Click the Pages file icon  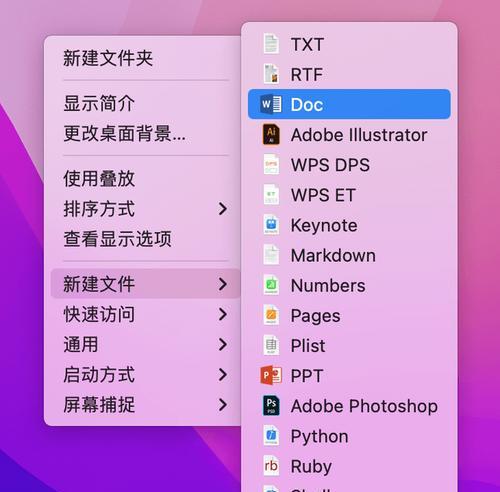click(271, 315)
